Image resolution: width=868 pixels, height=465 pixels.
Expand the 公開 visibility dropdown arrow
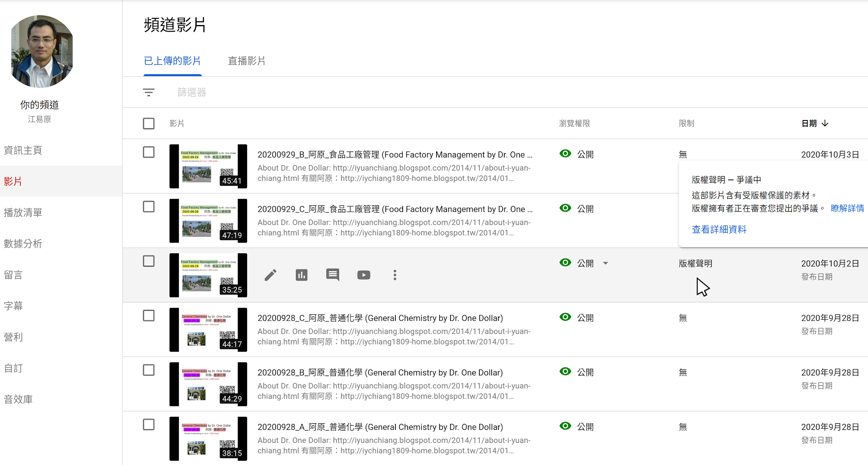605,263
